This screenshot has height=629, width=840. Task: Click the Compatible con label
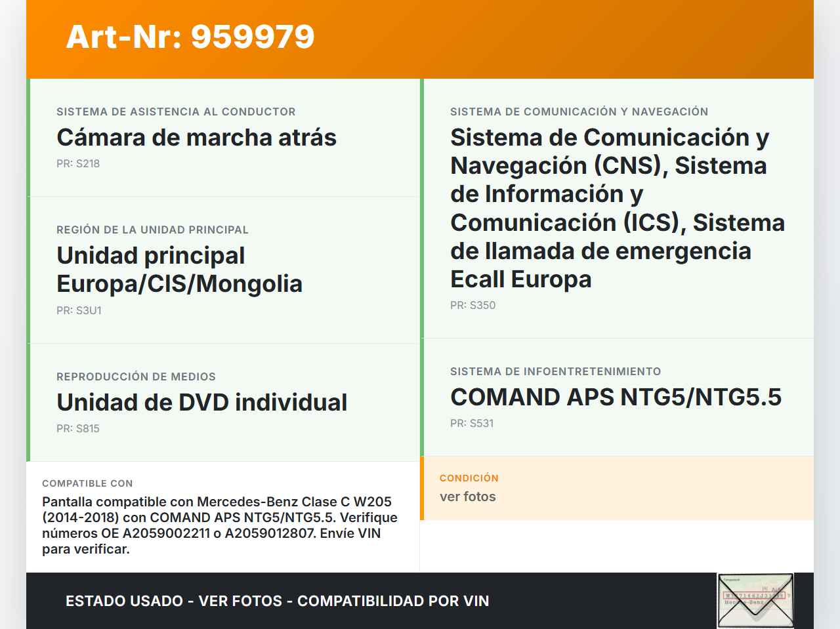(87, 483)
